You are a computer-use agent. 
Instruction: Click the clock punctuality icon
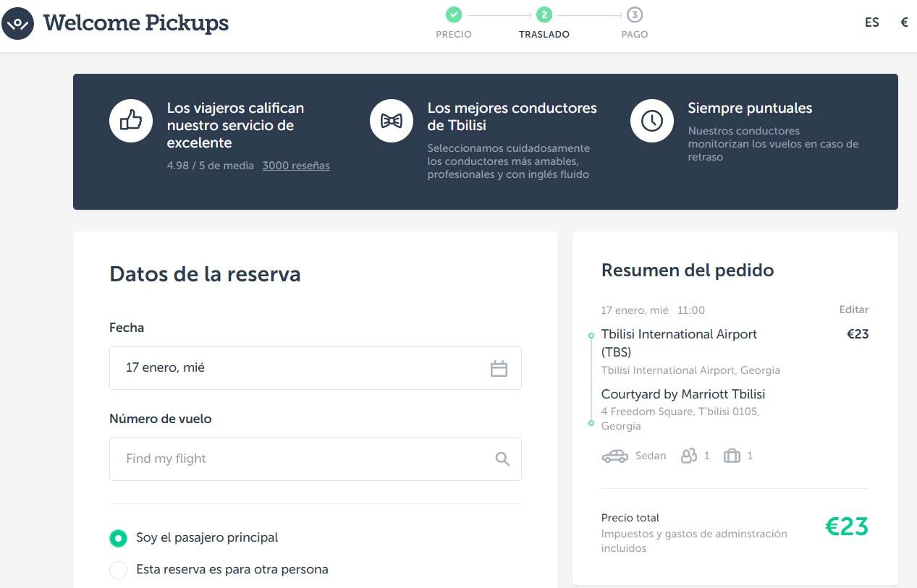coord(652,121)
